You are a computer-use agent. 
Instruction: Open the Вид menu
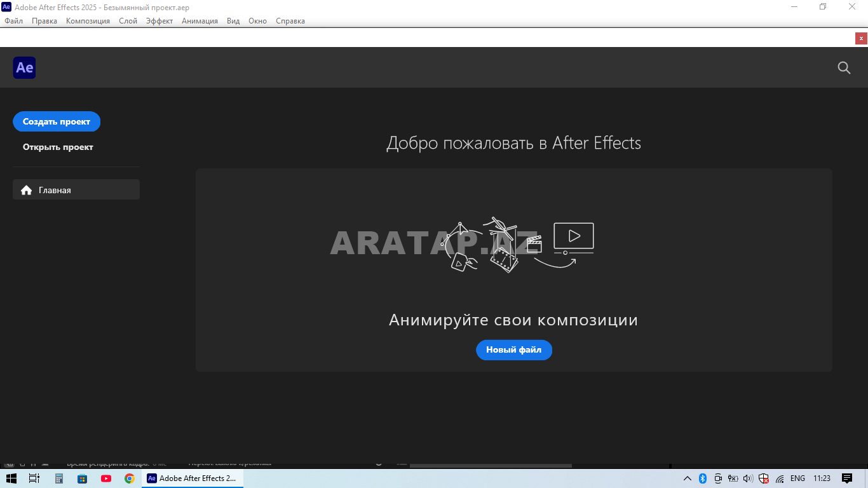(233, 21)
